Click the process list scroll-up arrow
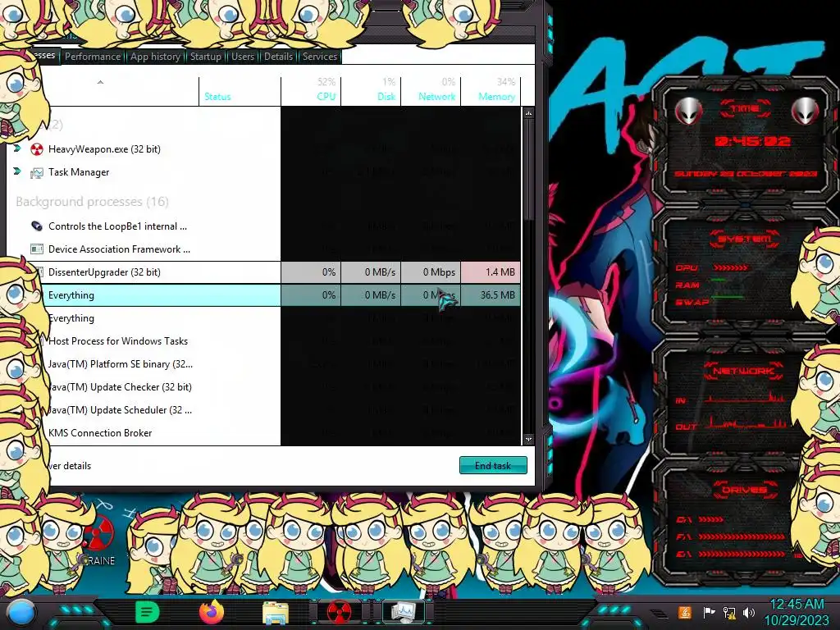The width and height of the screenshot is (840, 630). 529,113
